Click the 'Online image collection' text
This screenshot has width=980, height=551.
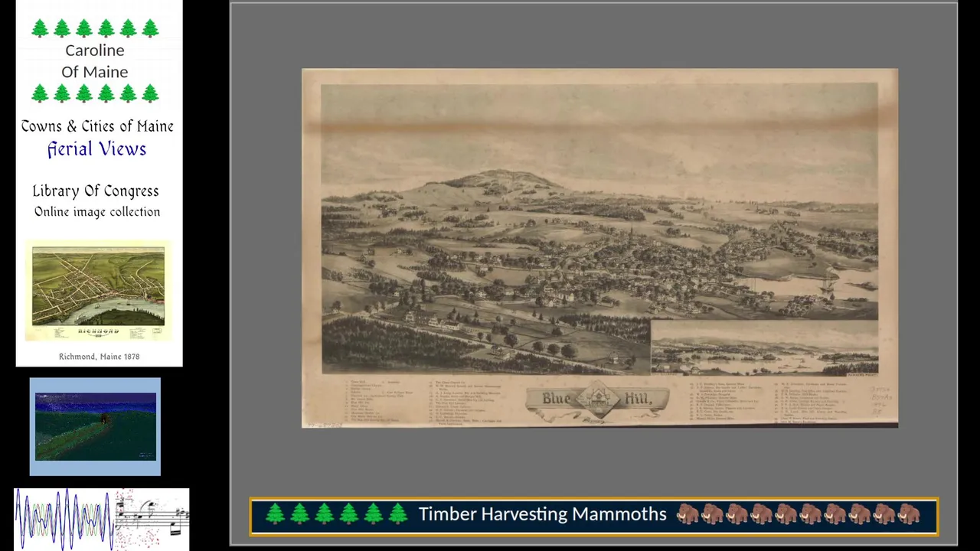click(97, 212)
